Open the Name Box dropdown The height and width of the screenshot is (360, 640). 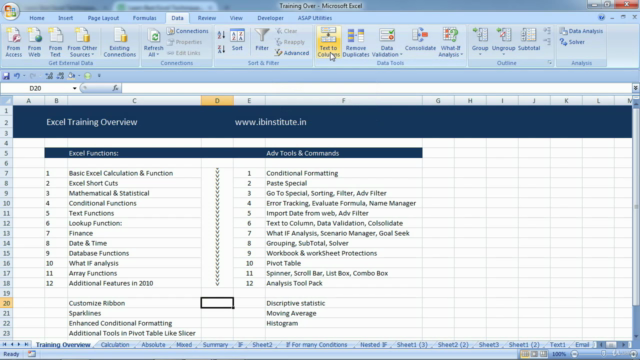coord(75,88)
